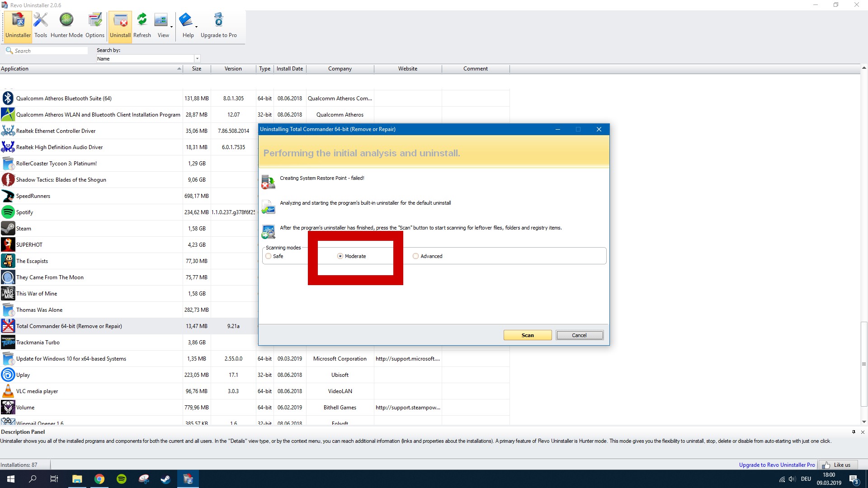Click the Search input field

pos(50,51)
